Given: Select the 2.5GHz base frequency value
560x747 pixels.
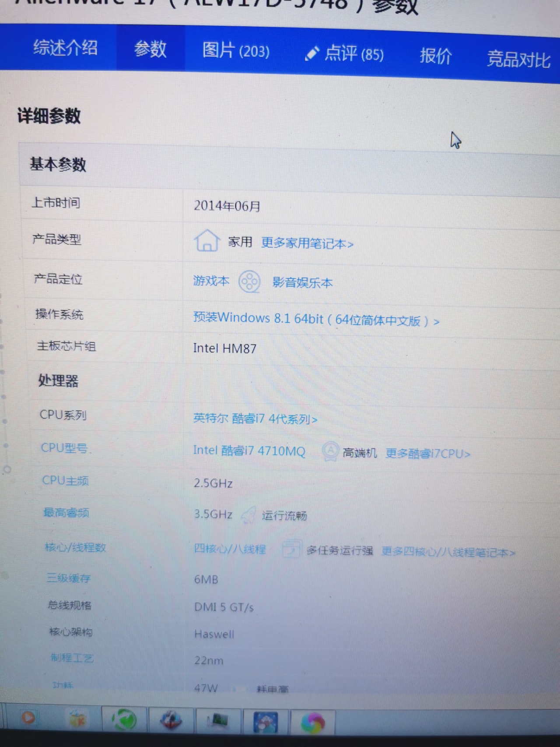Looking at the screenshot, I should pos(213,483).
